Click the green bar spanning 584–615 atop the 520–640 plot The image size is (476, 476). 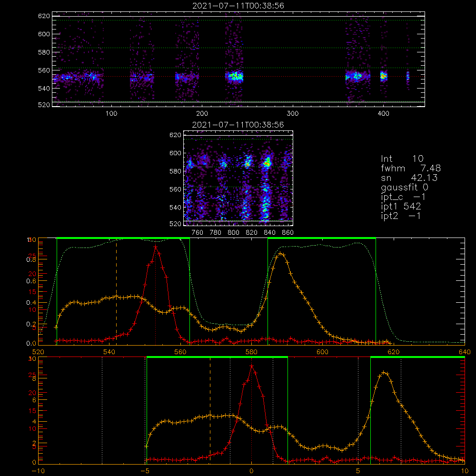coord(322,238)
